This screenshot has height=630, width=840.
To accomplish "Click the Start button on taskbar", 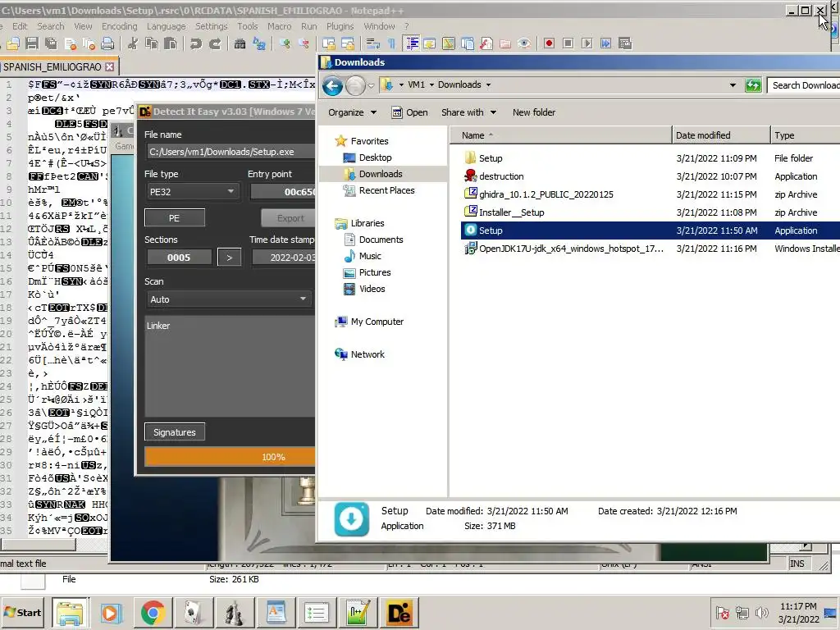I will pos(22,612).
